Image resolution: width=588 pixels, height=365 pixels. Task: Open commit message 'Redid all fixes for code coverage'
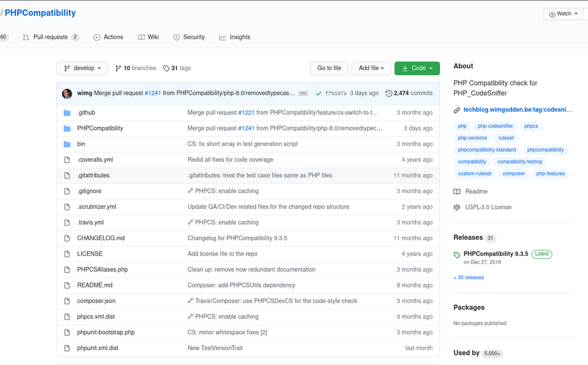(x=230, y=160)
